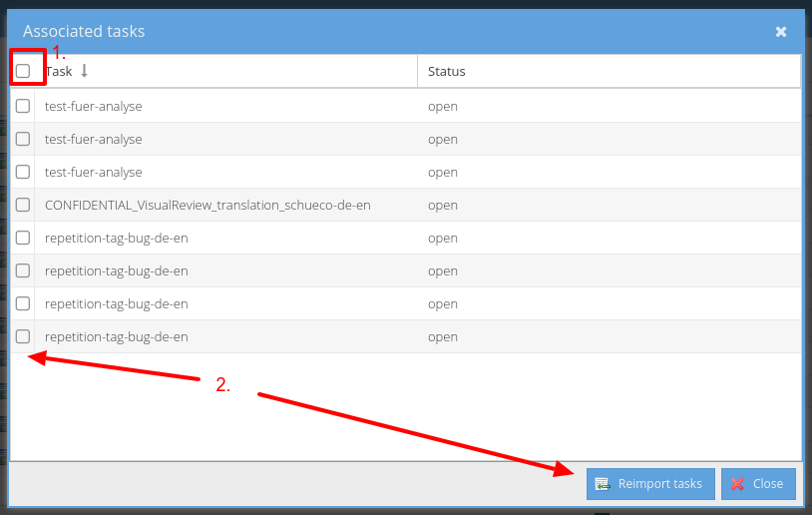Select the CONFIDENTIAL_VisualReview task checkbox
The height and width of the screenshot is (515, 812).
click(x=23, y=205)
